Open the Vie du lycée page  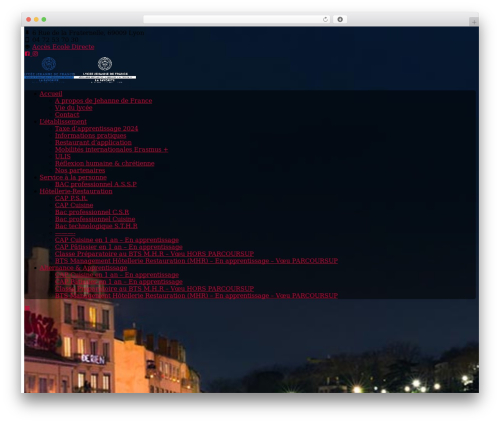tap(74, 108)
